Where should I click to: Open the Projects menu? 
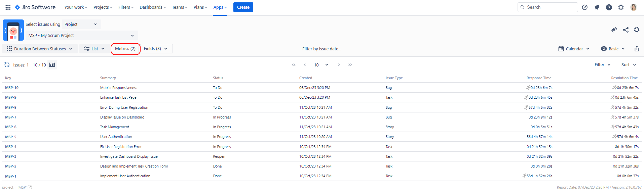coord(103,7)
